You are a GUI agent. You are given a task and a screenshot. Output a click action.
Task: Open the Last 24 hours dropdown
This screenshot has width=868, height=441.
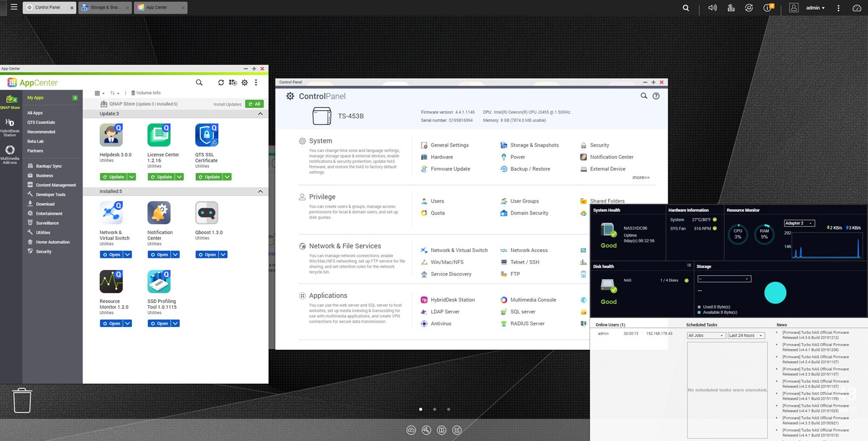click(746, 336)
